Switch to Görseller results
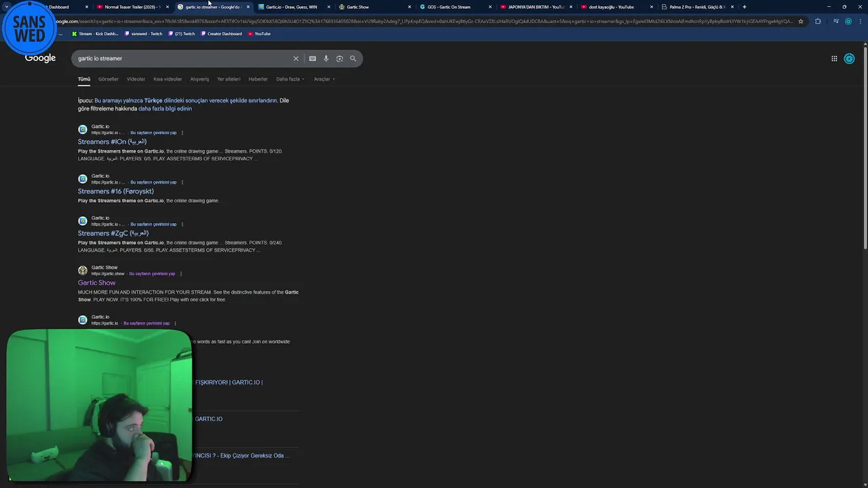Image resolution: width=868 pixels, height=488 pixels. (x=108, y=79)
